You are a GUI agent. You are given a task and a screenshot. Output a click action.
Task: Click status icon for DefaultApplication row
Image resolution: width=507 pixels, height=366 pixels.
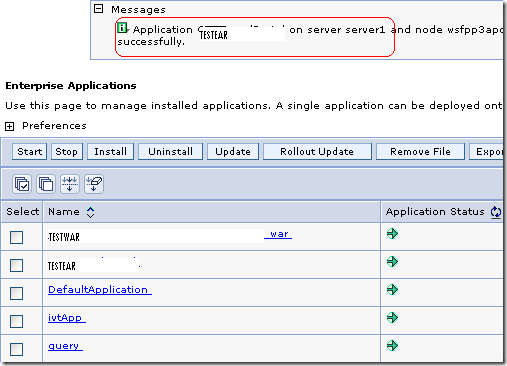click(392, 289)
